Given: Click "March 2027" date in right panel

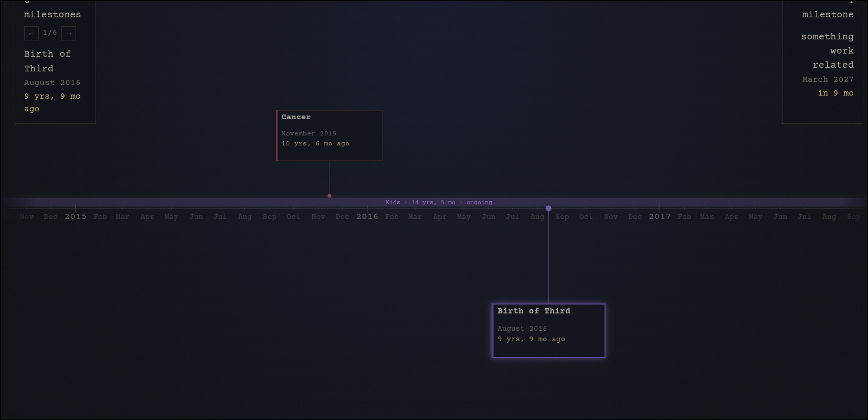Looking at the screenshot, I should click(x=828, y=79).
